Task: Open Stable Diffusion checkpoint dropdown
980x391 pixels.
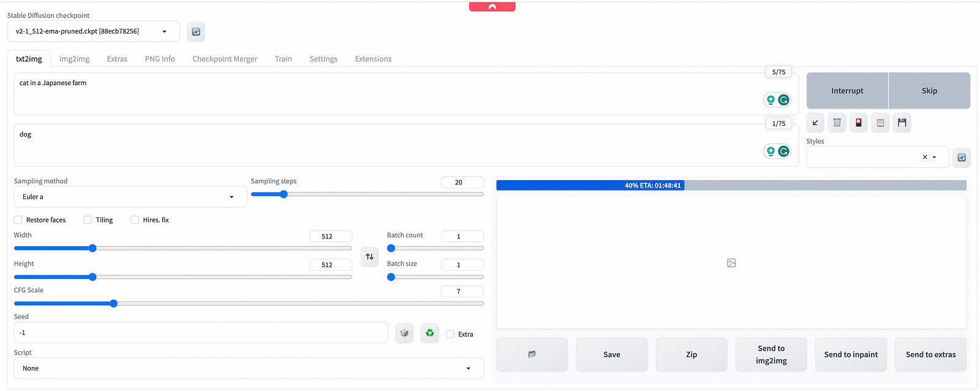Action: click(x=94, y=31)
